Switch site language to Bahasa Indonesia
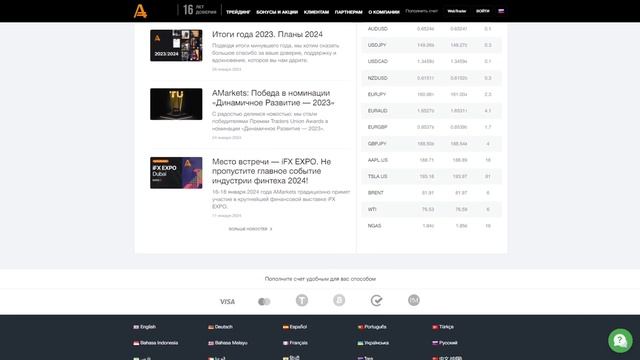Screen dimensions: 640x360 pyautogui.click(x=156, y=343)
